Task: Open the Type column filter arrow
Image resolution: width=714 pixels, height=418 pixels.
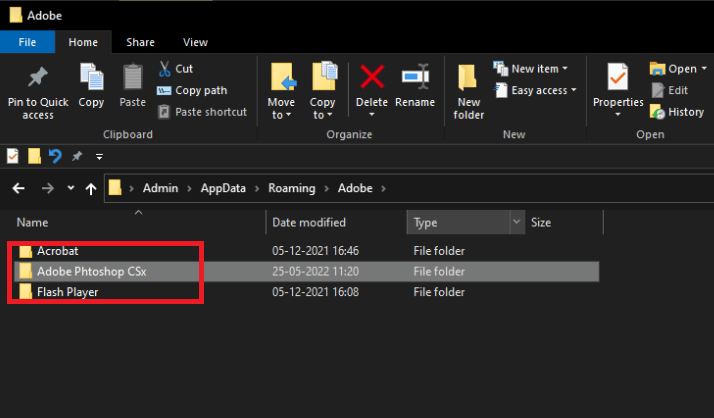Action: [x=517, y=222]
